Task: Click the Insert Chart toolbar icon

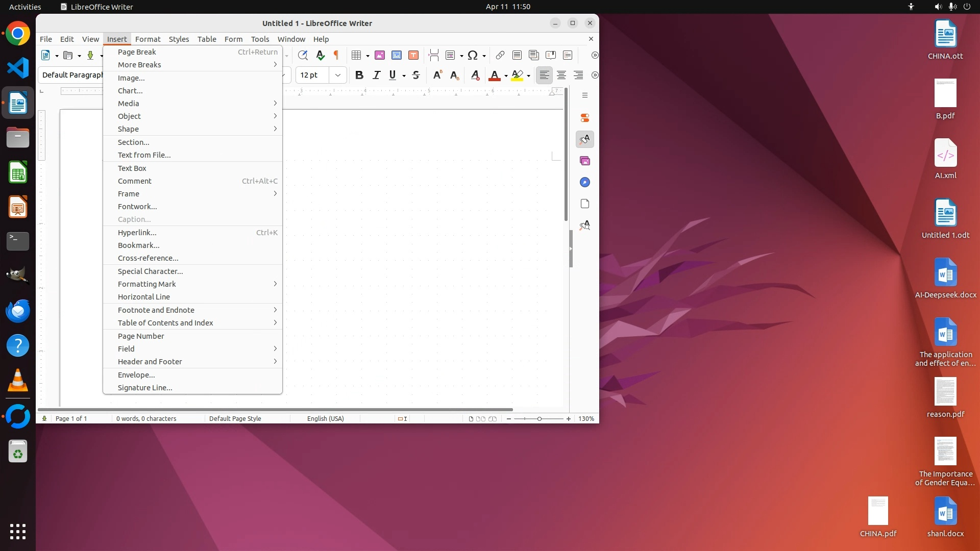Action: (x=397, y=55)
